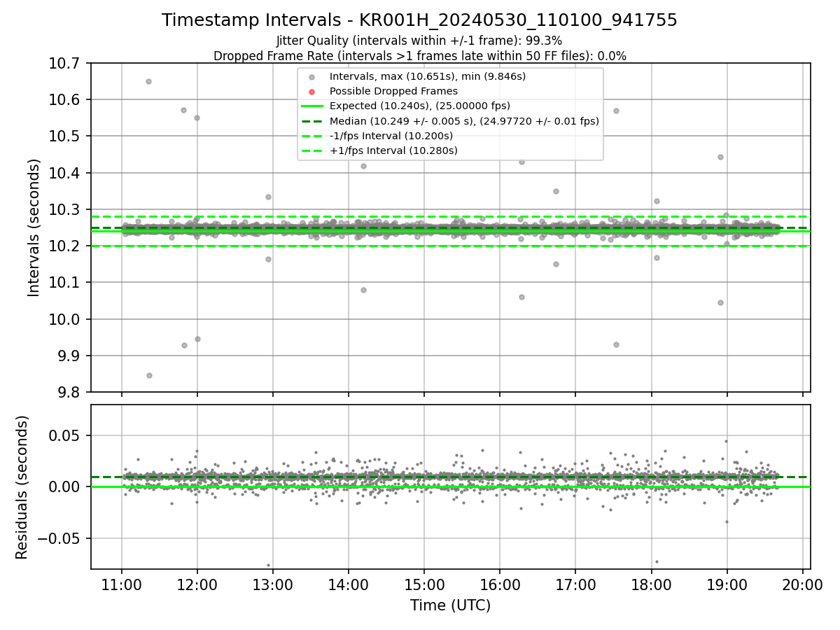Click legend entry -1/fps Interval 10.200s
Image resolution: width=840 pixels, height=630 pixels.
coord(391,136)
